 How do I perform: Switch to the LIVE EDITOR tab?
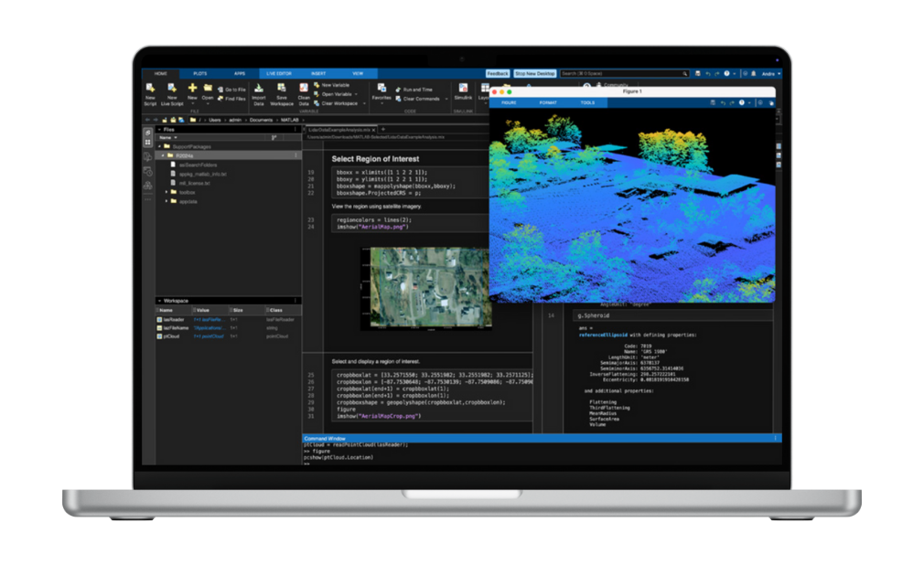[279, 74]
